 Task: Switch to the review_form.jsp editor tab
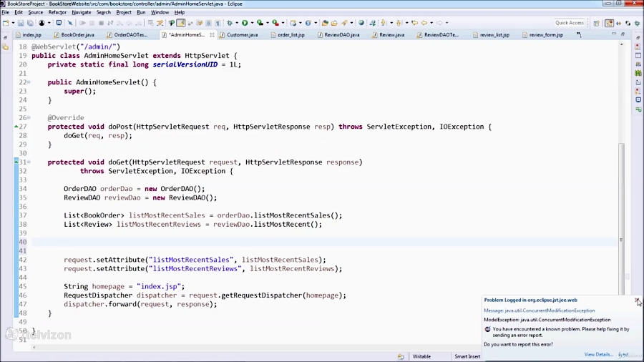542,35
